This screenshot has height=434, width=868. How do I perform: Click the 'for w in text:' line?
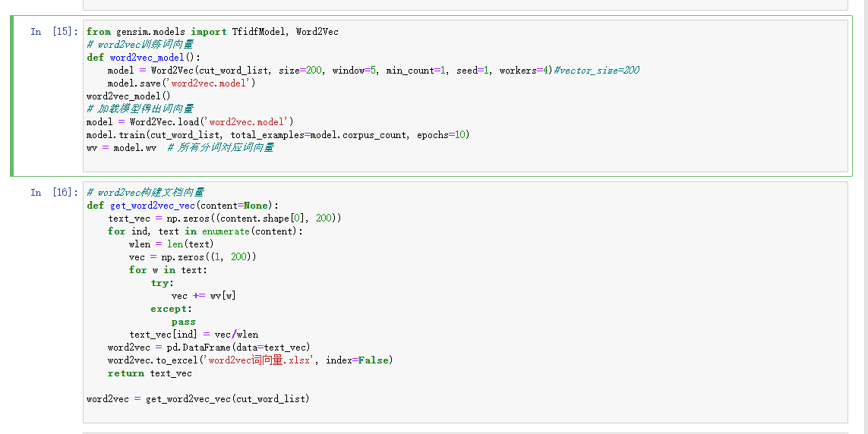point(168,270)
